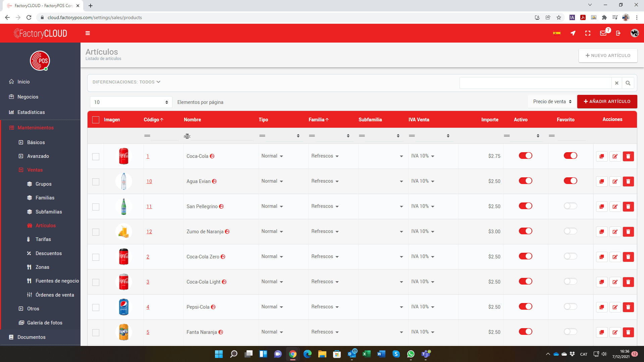Edit the Pepsi-Cola article

tap(615, 307)
